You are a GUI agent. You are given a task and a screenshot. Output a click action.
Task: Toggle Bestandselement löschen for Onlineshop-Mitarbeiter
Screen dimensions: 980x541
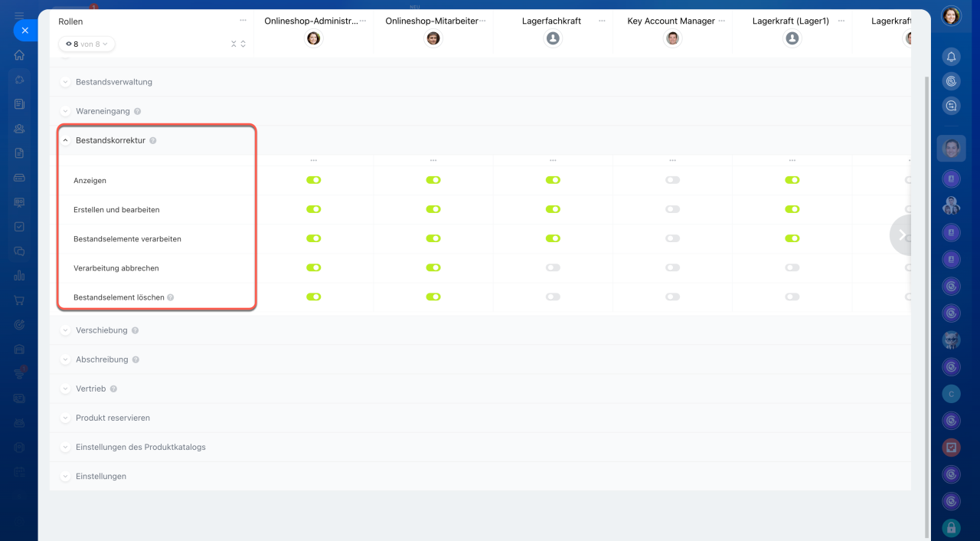click(433, 297)
